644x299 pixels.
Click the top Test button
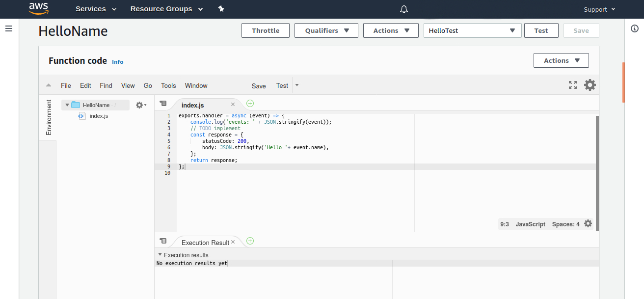point(541,30)
